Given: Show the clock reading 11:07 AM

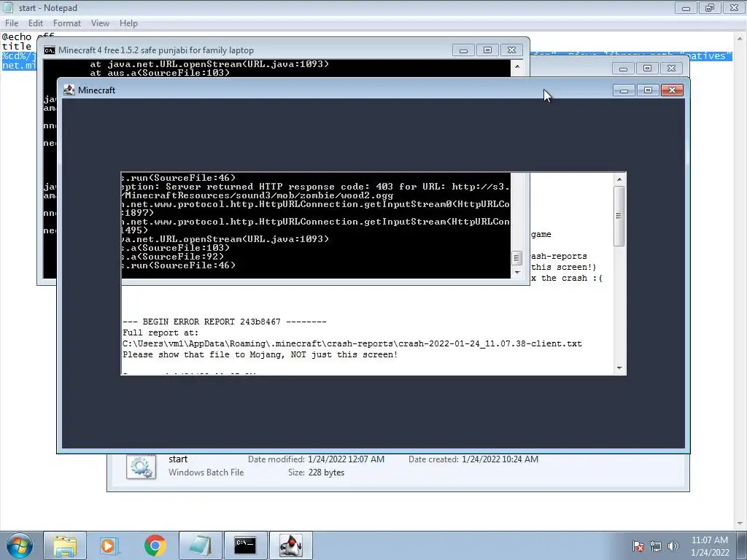Looking at the screenshot, I should pyautogui.click(x=709, y=540).
